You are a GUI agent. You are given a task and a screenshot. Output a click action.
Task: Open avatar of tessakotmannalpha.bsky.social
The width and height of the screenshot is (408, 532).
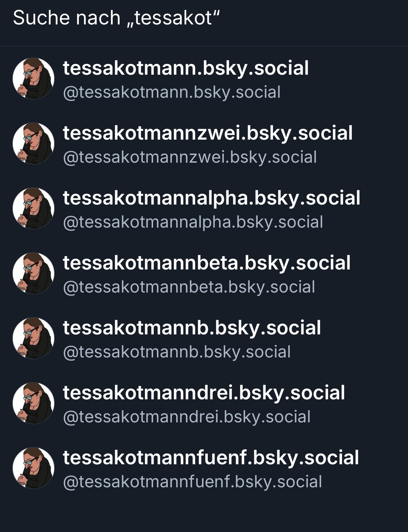coord(33,208)
